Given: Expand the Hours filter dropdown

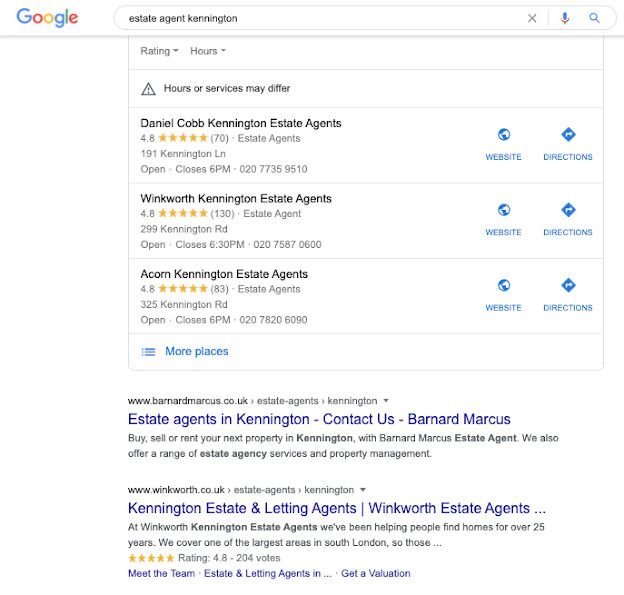Looking at the screenshot, I should 208,51.
